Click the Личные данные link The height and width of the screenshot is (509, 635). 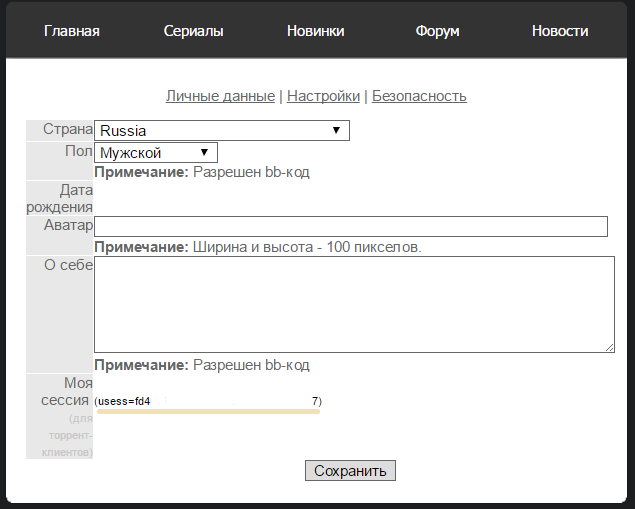(x=220, y=96)
